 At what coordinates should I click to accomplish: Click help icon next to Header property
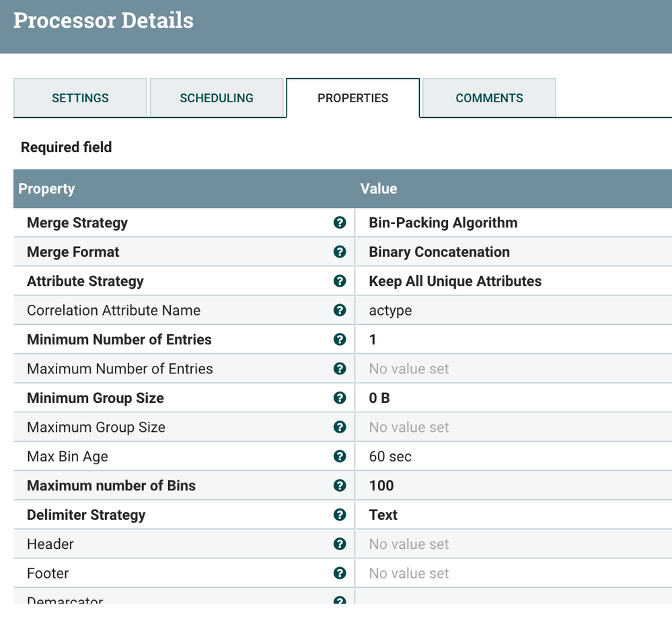click(x=340, y=544)
